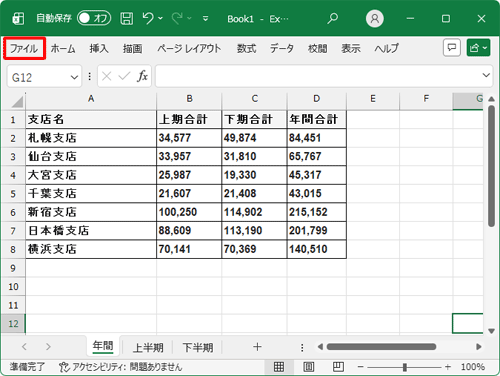
Task: Click the Redo arrow icon
Action: pos(177,18)
